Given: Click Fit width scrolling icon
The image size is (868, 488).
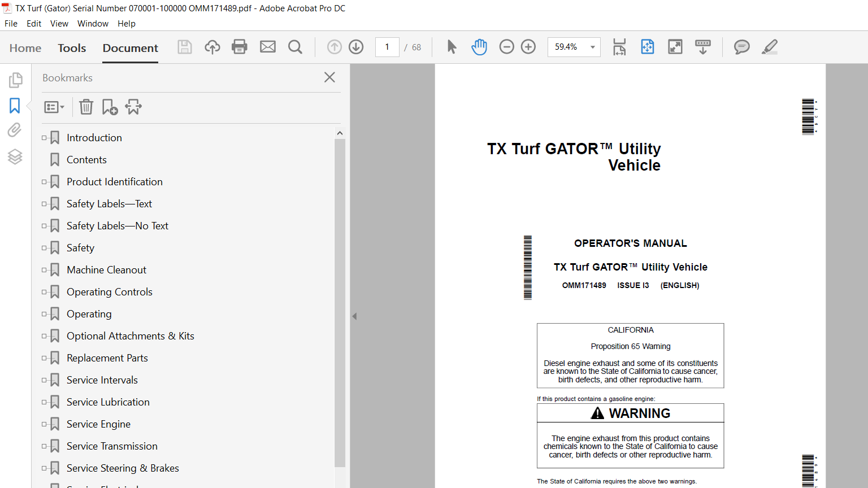Looking at the screenshot, I should (619, 47).
